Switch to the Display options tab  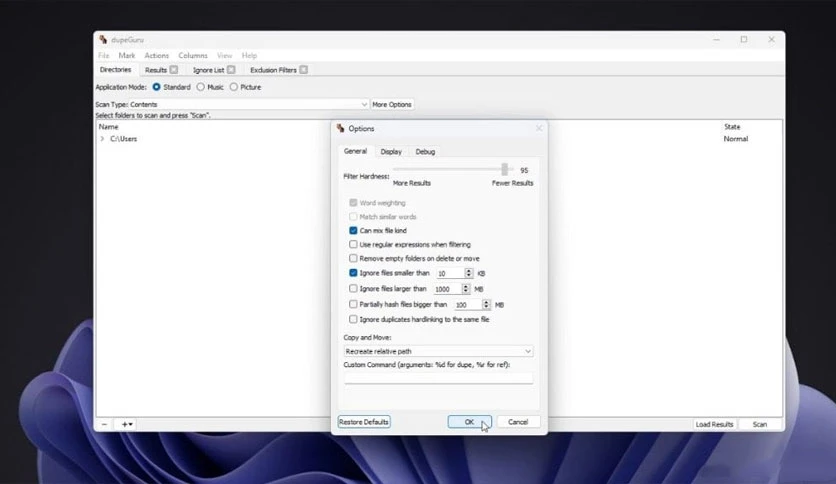pos(391,152)
